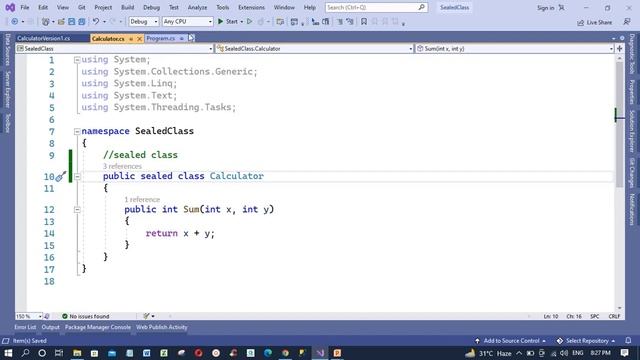Close the Calculator.cs tab
640x360 pixels.
point(139,38)
